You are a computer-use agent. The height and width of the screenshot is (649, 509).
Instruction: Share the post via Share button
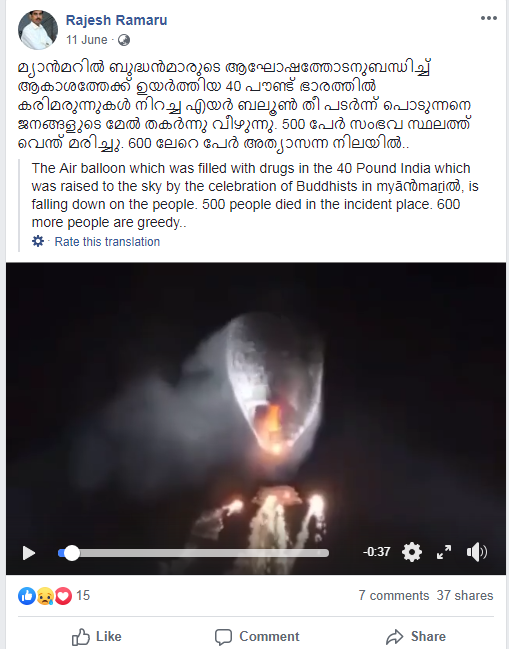[416, 637]
